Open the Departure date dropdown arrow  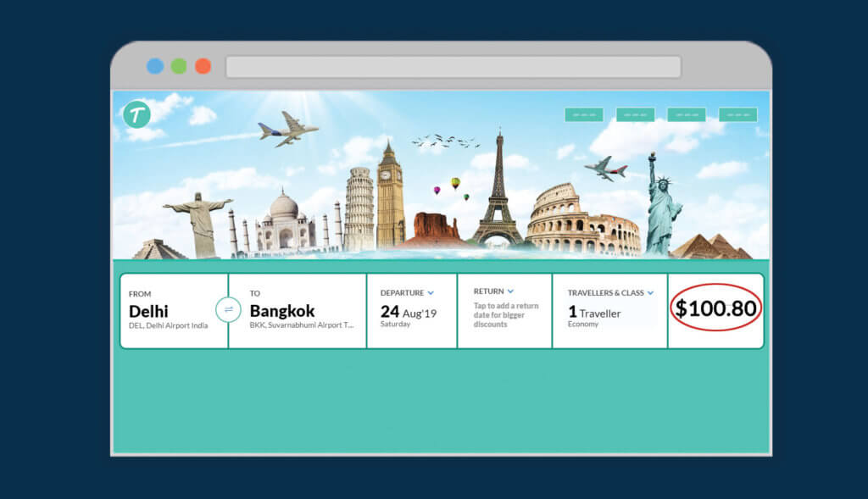click(431, 292)
